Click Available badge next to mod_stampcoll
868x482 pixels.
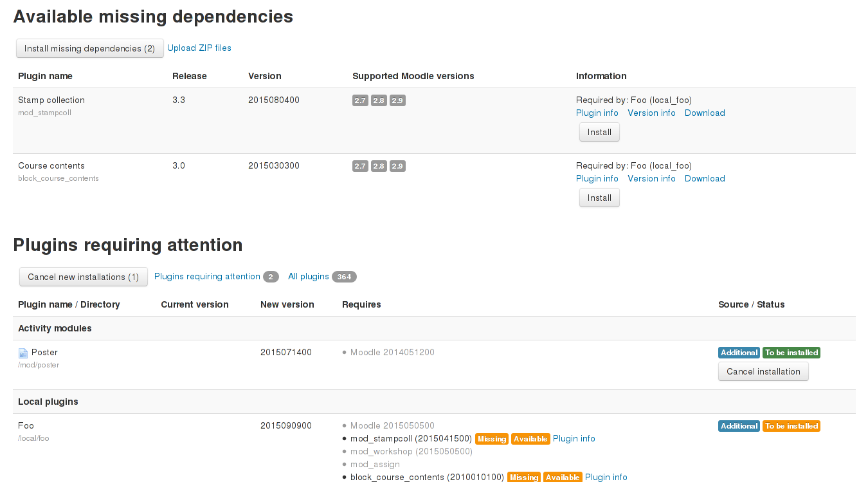pyautogui.click(x=530, y=439)
